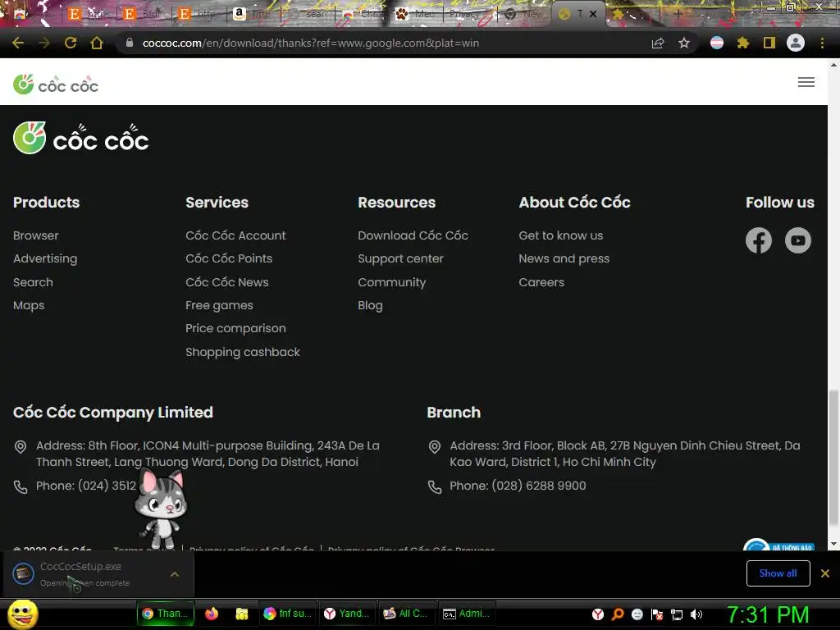Open Download Cốc Cốc link
The width and height of the screenshot is (840, 630).
pos(413,235)
